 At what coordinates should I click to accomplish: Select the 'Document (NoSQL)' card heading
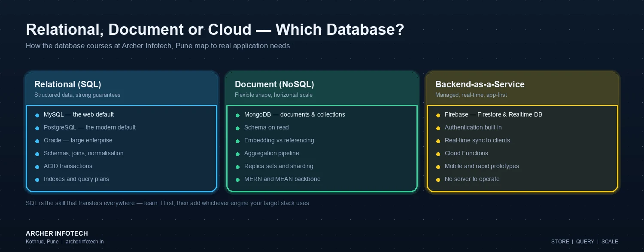click(x=274, y=84)
